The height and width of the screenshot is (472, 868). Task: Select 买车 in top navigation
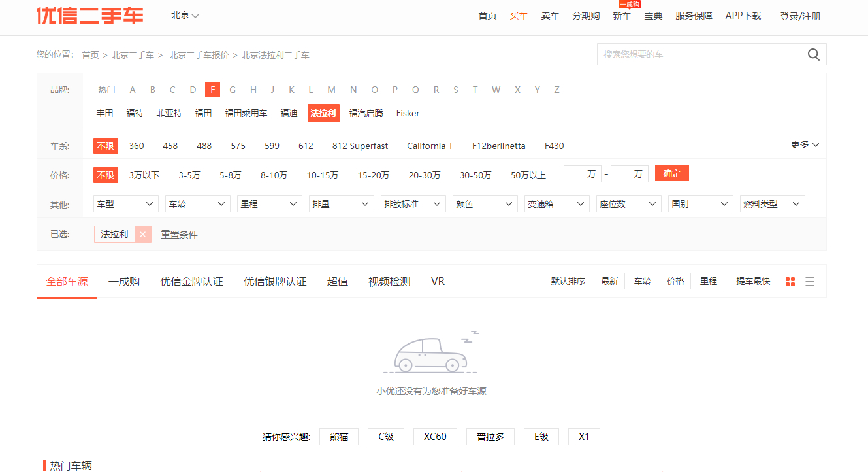tap(519, 16)
